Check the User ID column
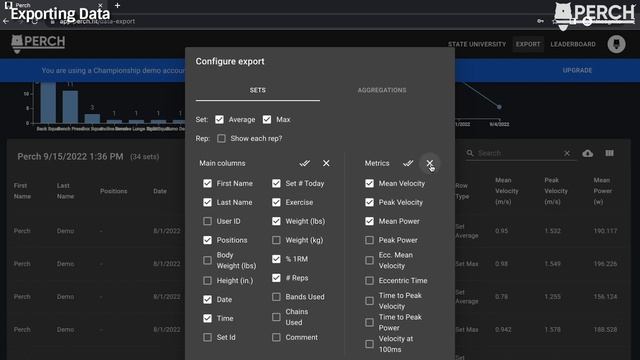 point(207,221)
